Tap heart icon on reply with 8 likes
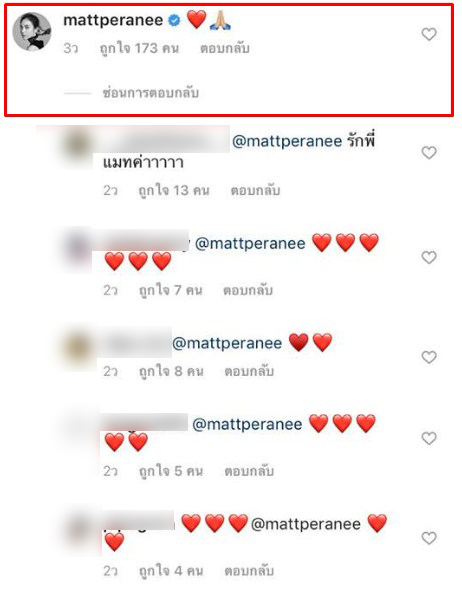Image resolution: width=462 pixels, height=600 pixels. 429,357
